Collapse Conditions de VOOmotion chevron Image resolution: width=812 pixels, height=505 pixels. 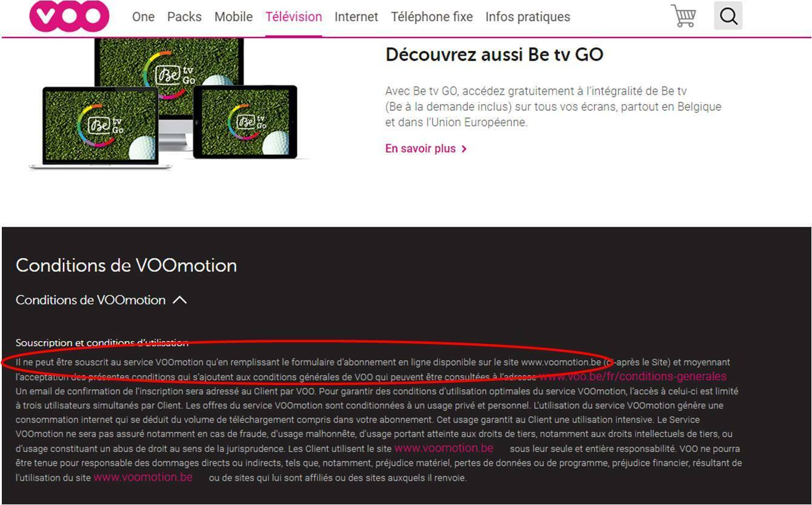click(180, 300)
